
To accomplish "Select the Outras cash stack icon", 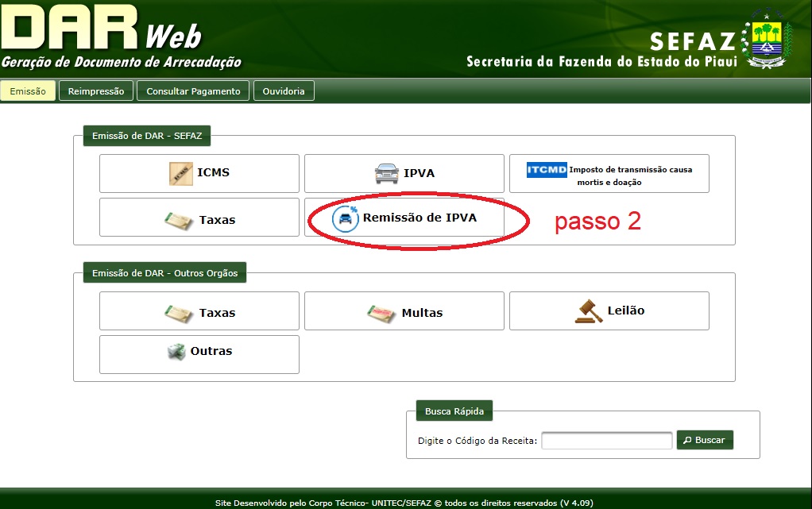I will pyautogui.click(x=176, y=352).
